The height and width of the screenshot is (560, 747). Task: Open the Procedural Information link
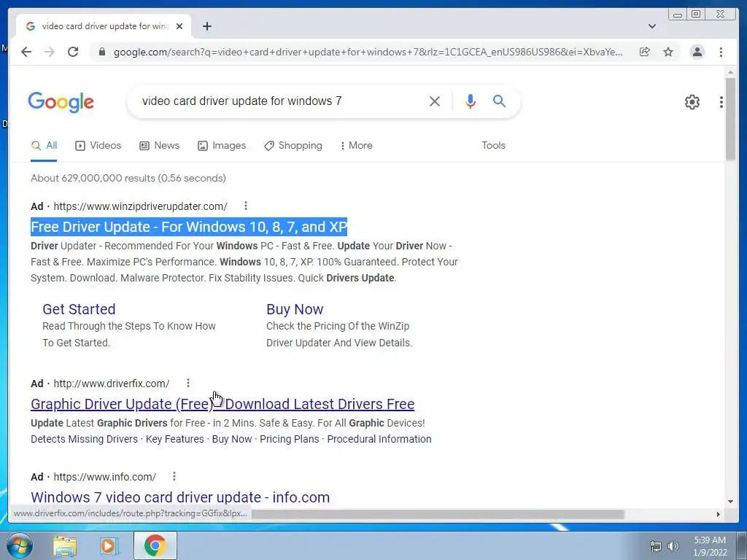pyautogui.click(x=379, y=439)
